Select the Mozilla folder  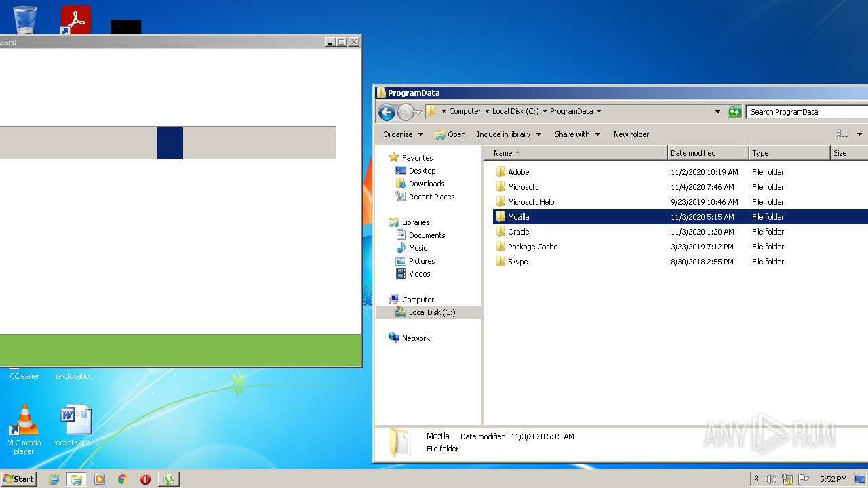680,217
